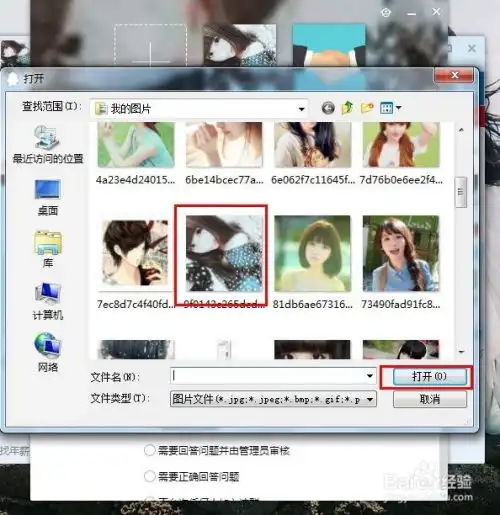Image resolution: width=500 pixels, height=515 pixels.
Task: Select Network (网络) in sidebar
Action: (x=48, y=352)
